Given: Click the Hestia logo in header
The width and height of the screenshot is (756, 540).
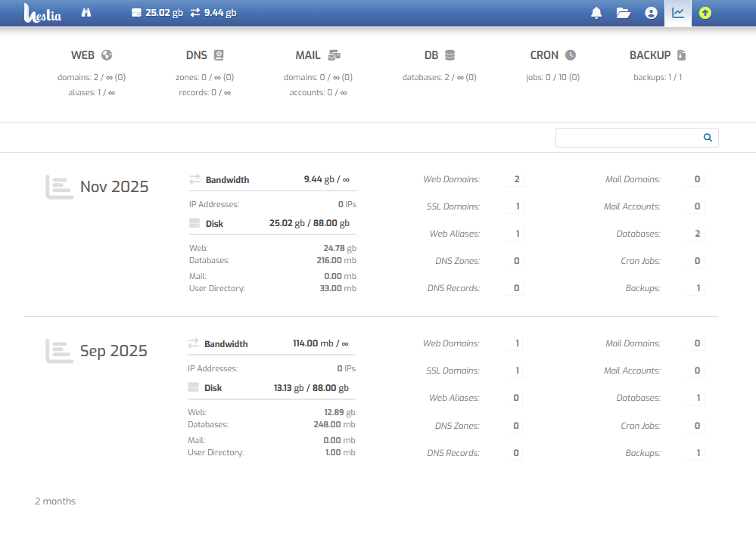Looking at the screenshot, I should tap(42, 13).
